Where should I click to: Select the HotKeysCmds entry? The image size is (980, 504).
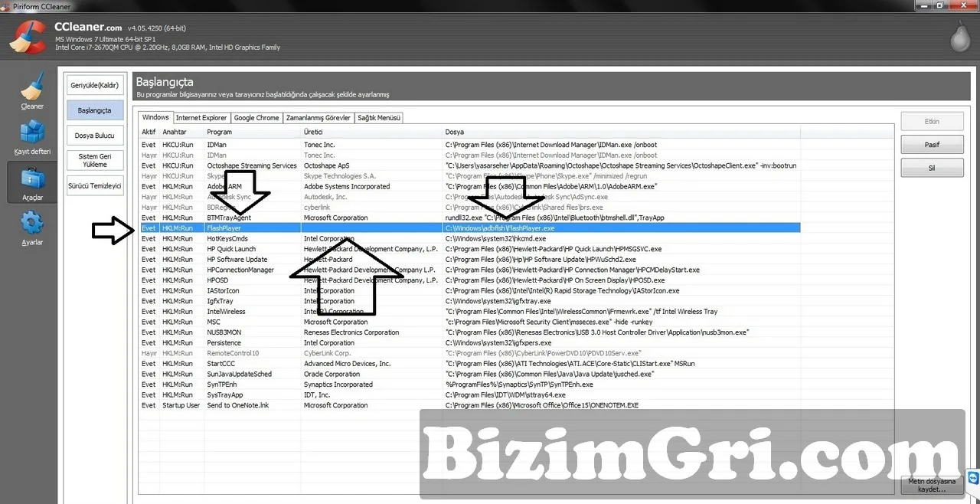point(469,238)
